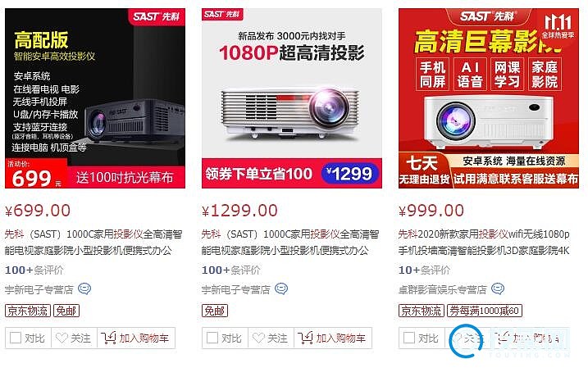The height and width of the screenshot is (377, 588).
Task: Add 699 projector to cart
Action: [136, 338]
